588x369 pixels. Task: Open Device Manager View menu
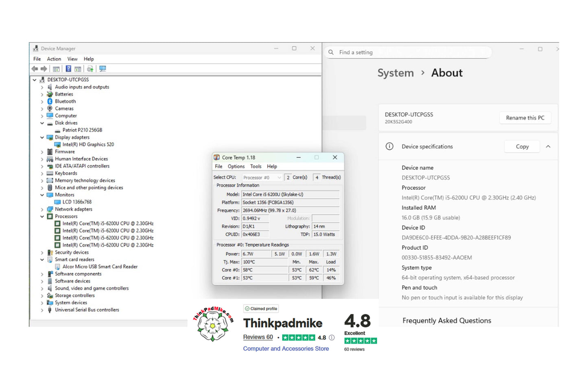coord(72,59)
